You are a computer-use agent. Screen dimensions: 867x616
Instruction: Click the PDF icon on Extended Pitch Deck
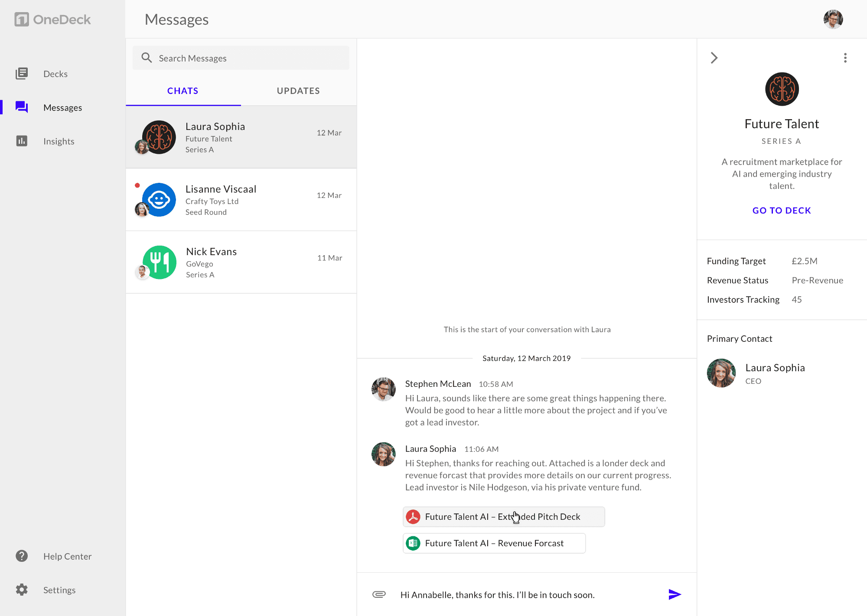tap(413, 517)
